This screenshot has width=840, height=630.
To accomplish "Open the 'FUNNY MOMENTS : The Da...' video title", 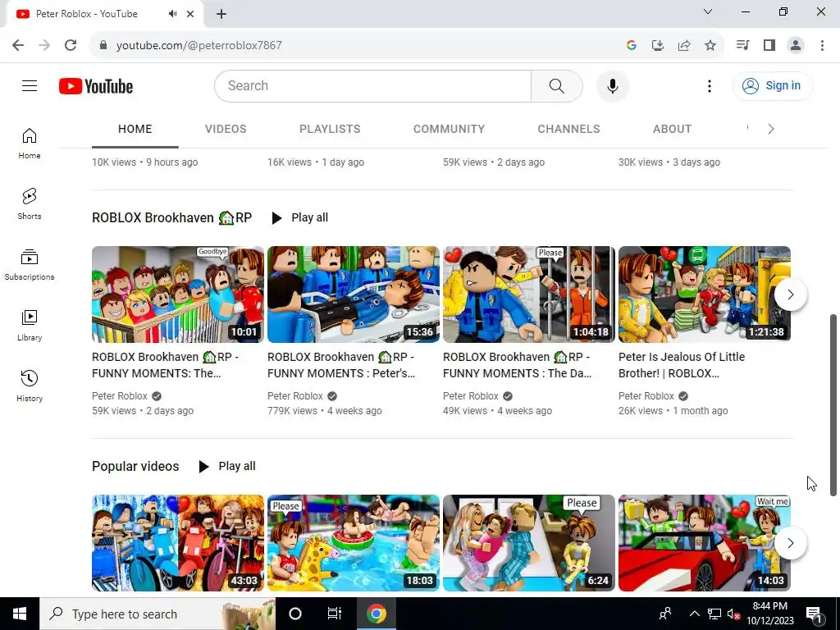I will pos(517,365).
